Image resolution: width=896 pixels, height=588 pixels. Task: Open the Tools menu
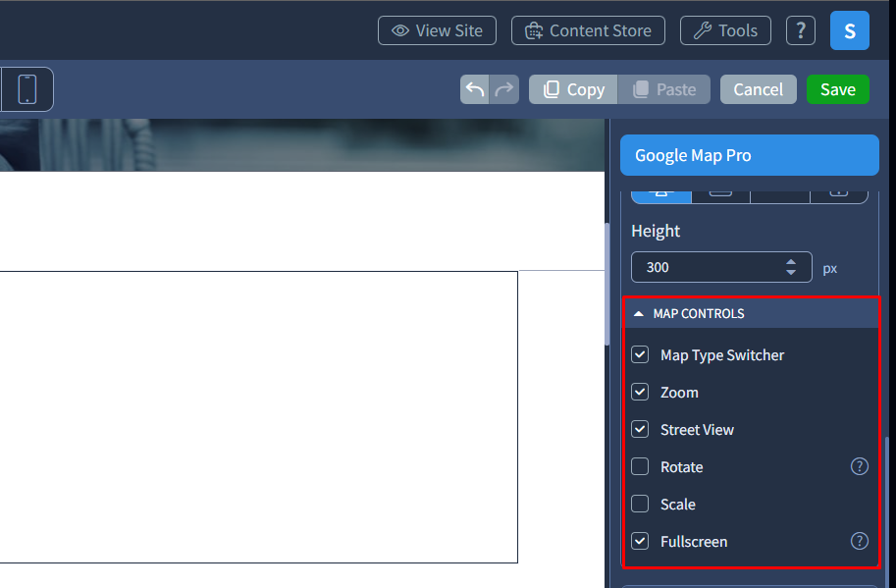(x=725, y=30)
